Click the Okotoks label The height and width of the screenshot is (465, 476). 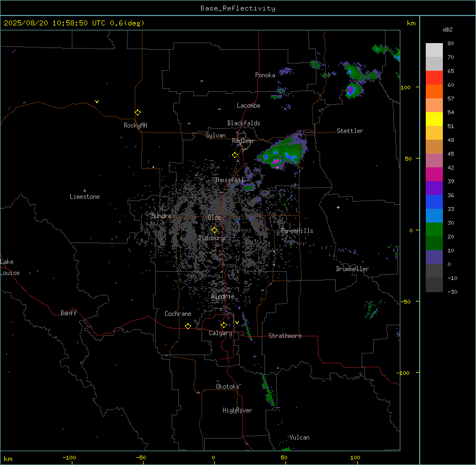(x=228, y=387)
